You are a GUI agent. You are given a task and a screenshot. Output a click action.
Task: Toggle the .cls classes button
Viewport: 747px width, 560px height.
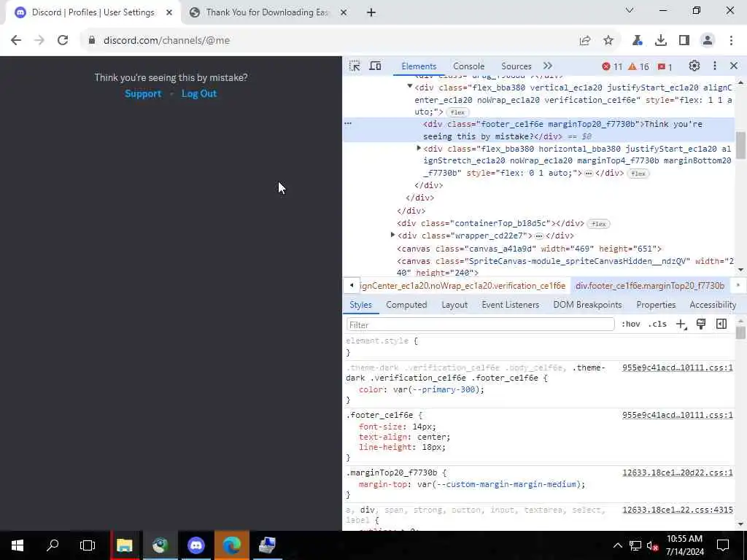pyautogui.click(x=657, y=324)
